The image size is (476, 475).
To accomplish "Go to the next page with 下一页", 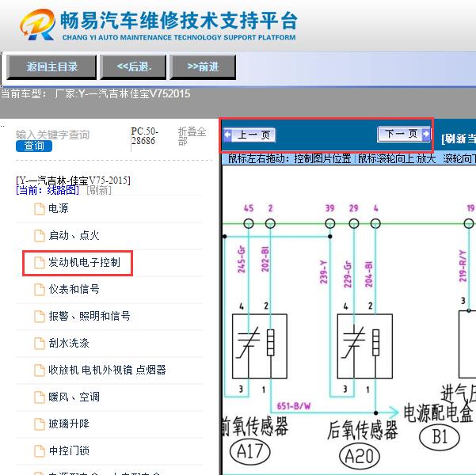I will pyautogui.click(x=404, y=134).
